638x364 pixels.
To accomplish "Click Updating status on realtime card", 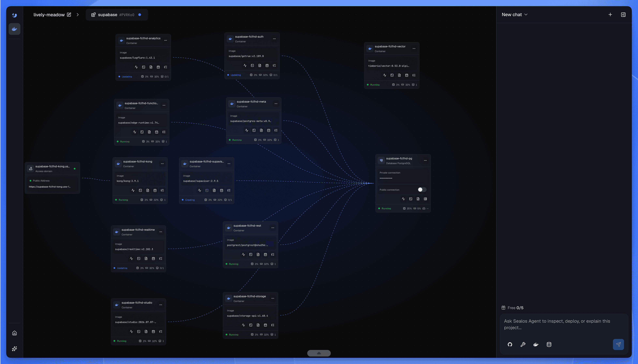I will (122, 268).
